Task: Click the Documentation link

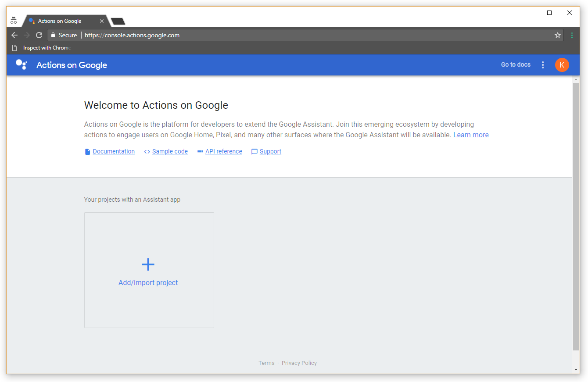Action: tap(114, 151)
